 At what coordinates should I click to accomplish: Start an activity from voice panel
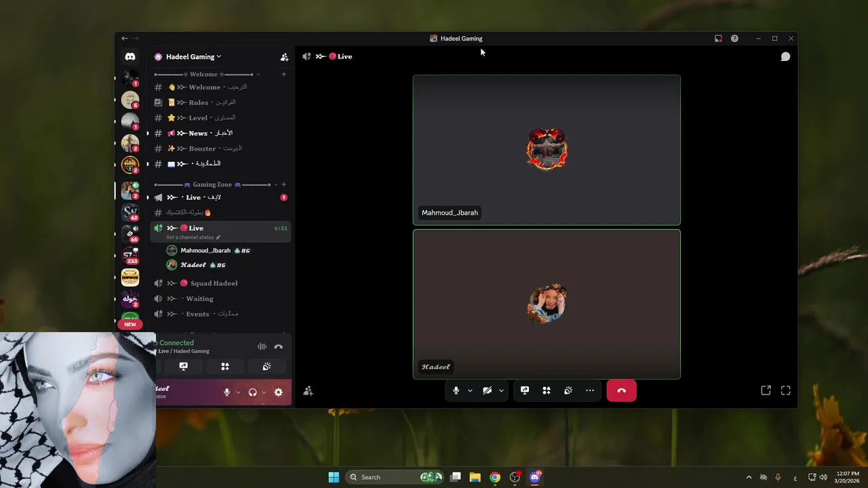pyautogui.click(x=225, y=367)
